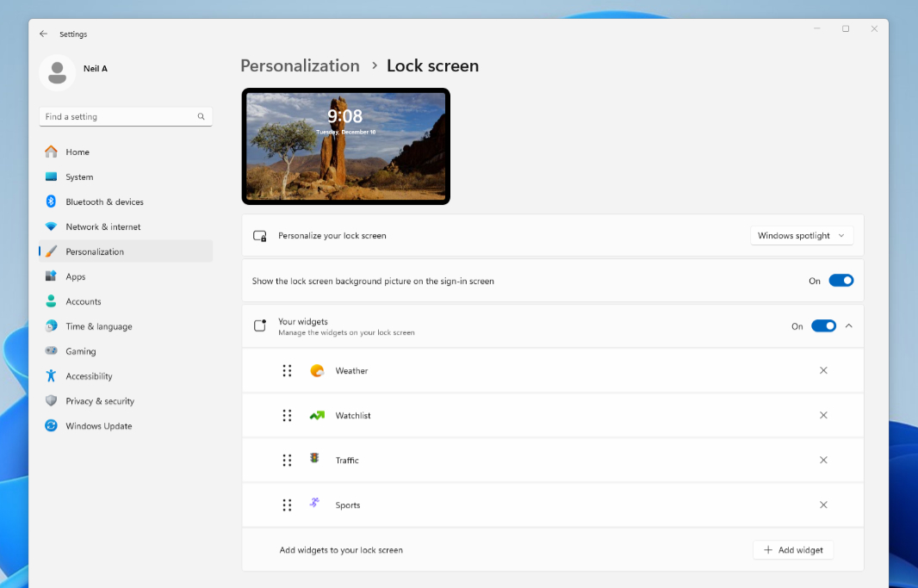
Task: Click the Time & language clock icon
Action: tap(51, 326)
